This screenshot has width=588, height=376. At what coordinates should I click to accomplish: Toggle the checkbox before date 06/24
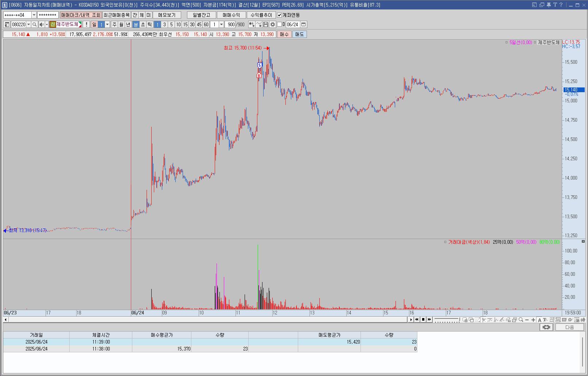point(280,24)
